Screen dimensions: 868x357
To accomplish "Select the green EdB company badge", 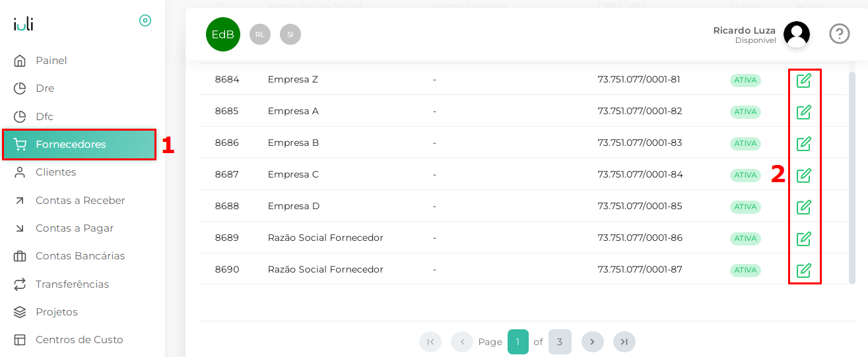I will pos(223,34).
